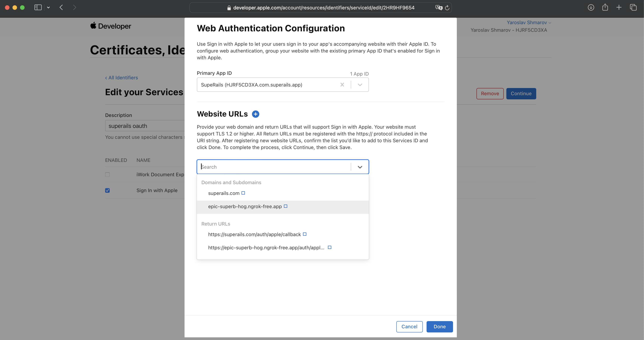Click the 'Domains and Subdomains' group label
644x340 pixels.
click(231, 183)
